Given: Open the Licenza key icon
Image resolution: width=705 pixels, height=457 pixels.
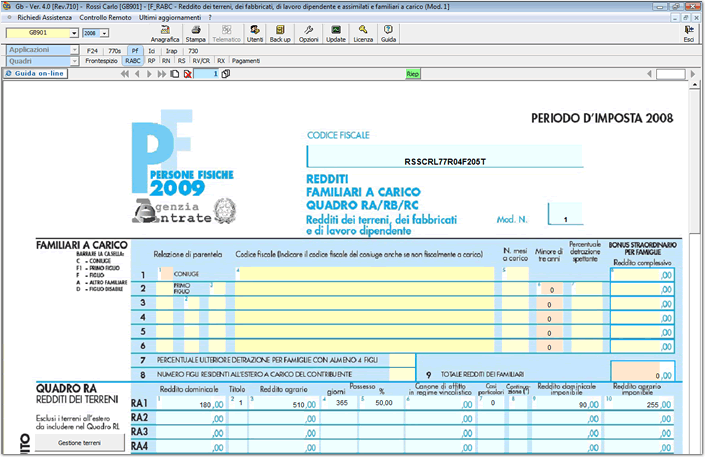Looking at the screenshot, I should [x=363, y=34].
